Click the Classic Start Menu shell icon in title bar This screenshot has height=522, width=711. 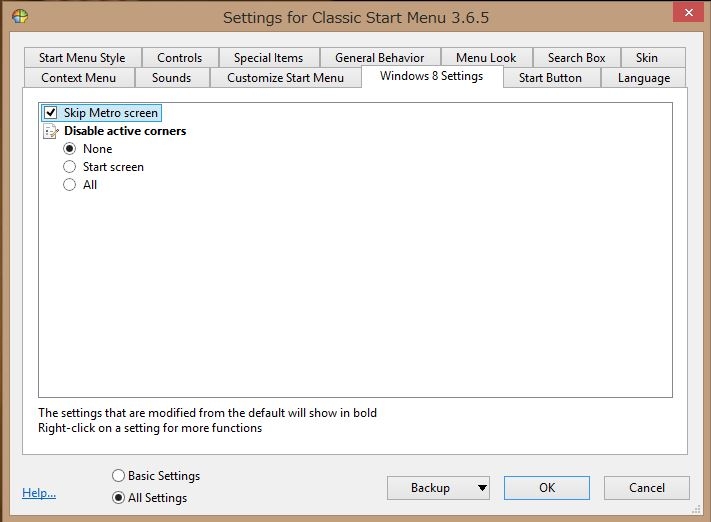tap(20, 17)
